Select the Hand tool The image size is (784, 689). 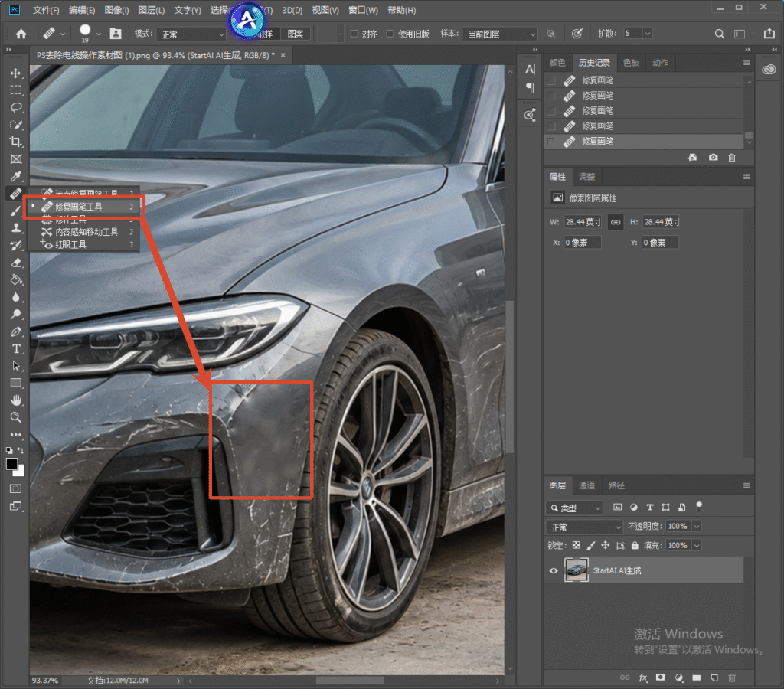point(16,400)
